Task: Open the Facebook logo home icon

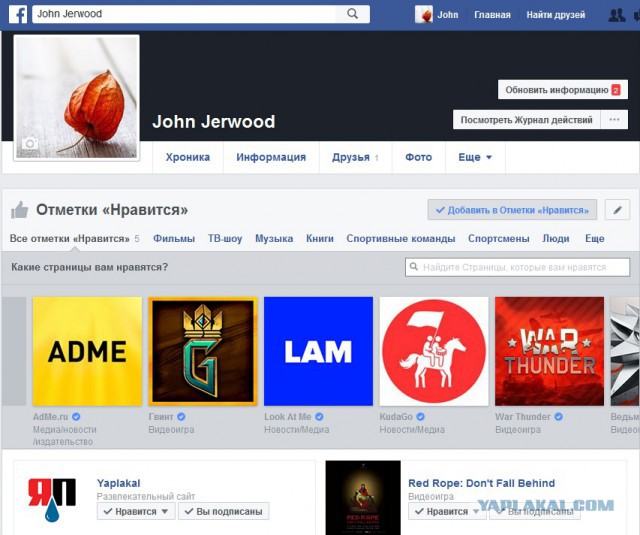Action: pyautogui.click(x=18, y=14)
